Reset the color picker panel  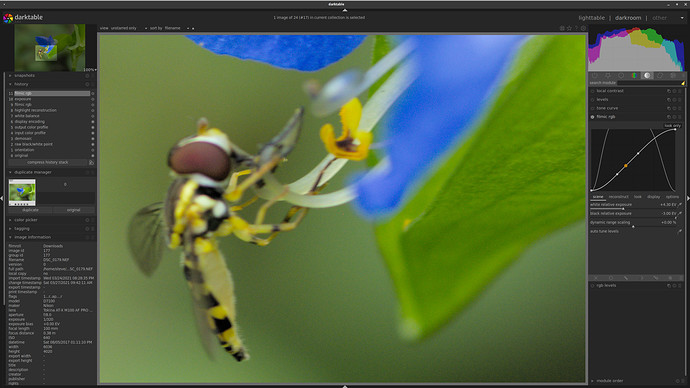tap(87, 220)
